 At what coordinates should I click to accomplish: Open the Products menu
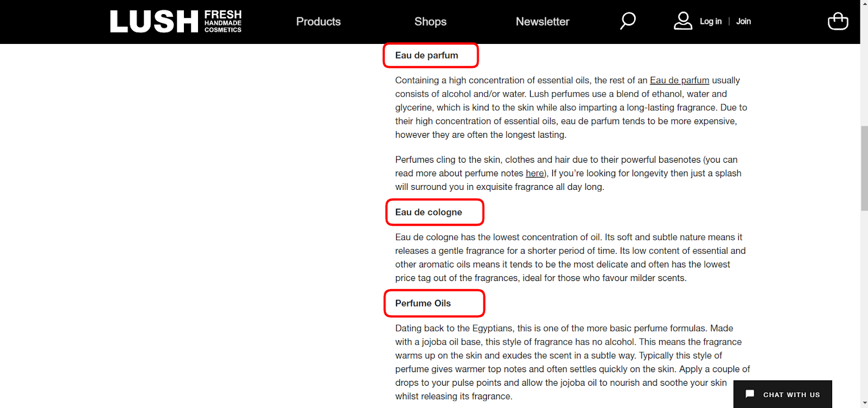coord(318,22)
